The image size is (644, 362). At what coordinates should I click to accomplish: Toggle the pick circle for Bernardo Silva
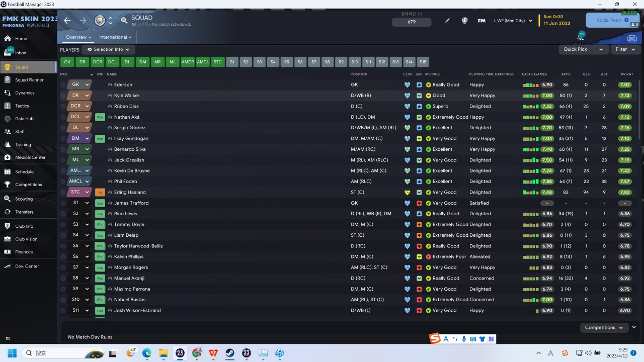click(63, 149)
